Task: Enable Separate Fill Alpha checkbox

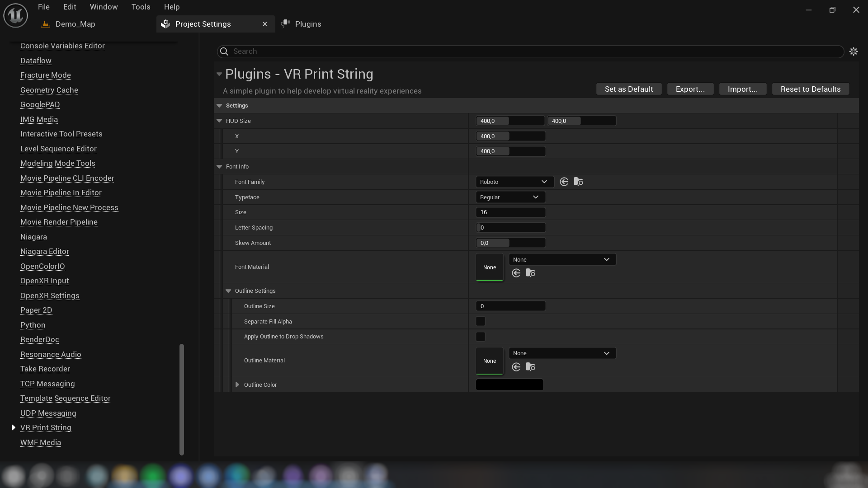Action: click(481, 321)
